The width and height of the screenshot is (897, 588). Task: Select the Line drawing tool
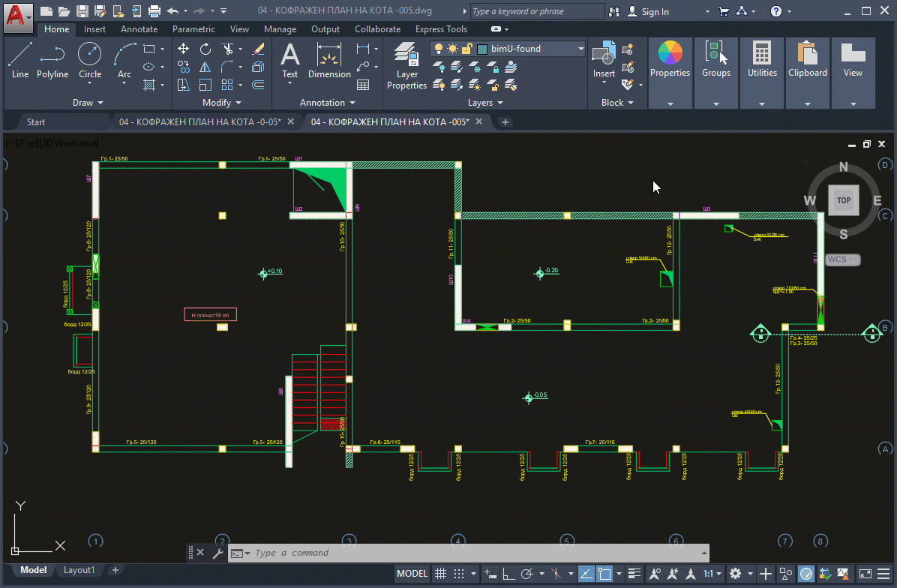click(19, 54)
